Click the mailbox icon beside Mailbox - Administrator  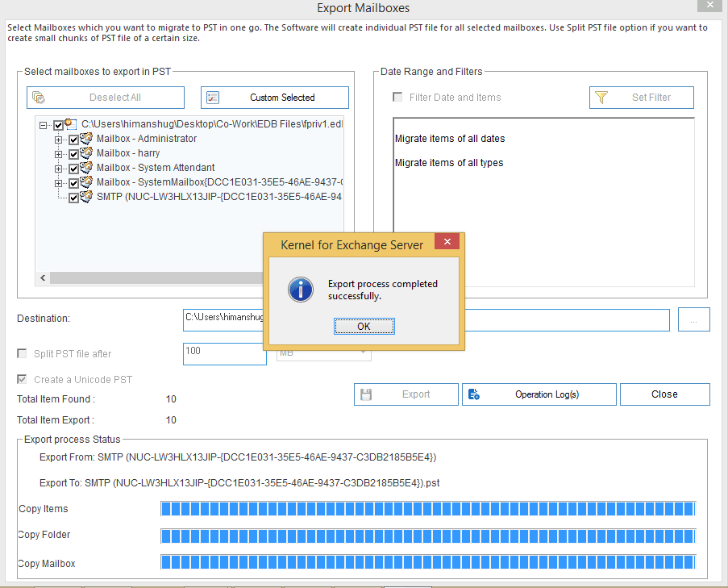coord(86,139)
